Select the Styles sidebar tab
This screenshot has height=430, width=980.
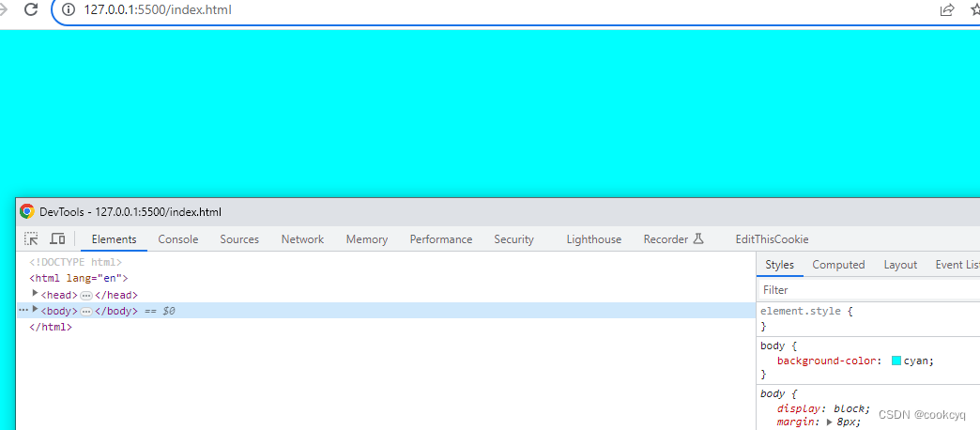[779, 265]
